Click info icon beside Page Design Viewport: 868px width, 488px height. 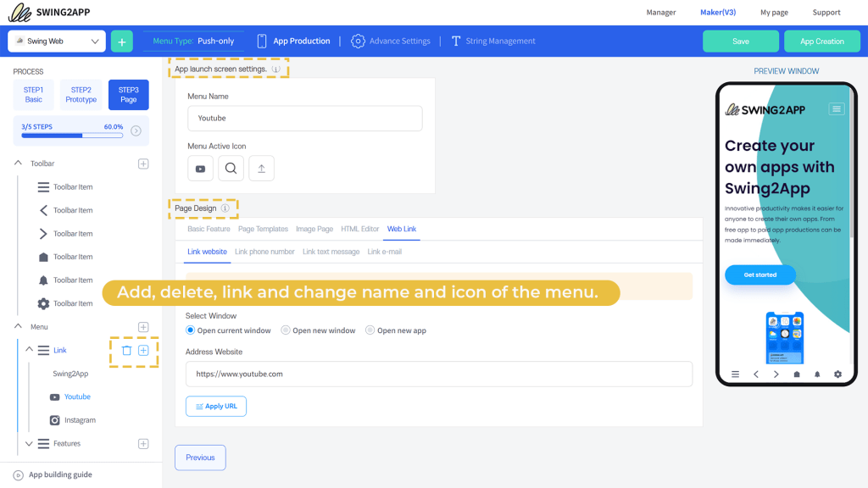tap(225, 208)
